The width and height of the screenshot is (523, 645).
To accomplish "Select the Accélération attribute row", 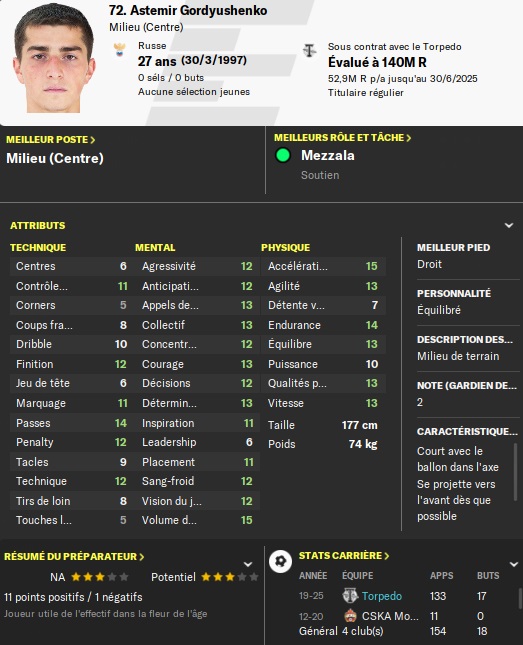I will pyautogui.click(x=323, y=266).
